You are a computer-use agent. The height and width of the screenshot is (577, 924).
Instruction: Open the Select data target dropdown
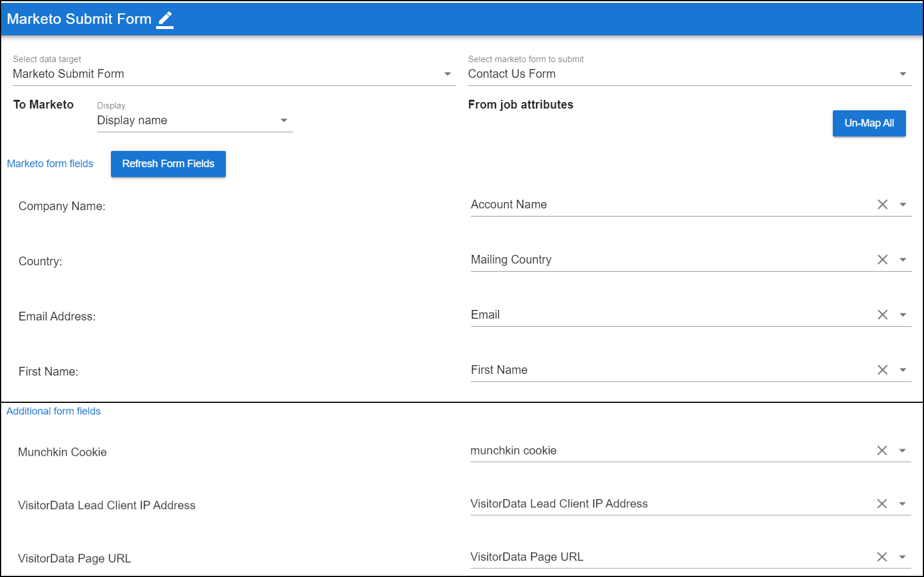(x=447, y=74)
